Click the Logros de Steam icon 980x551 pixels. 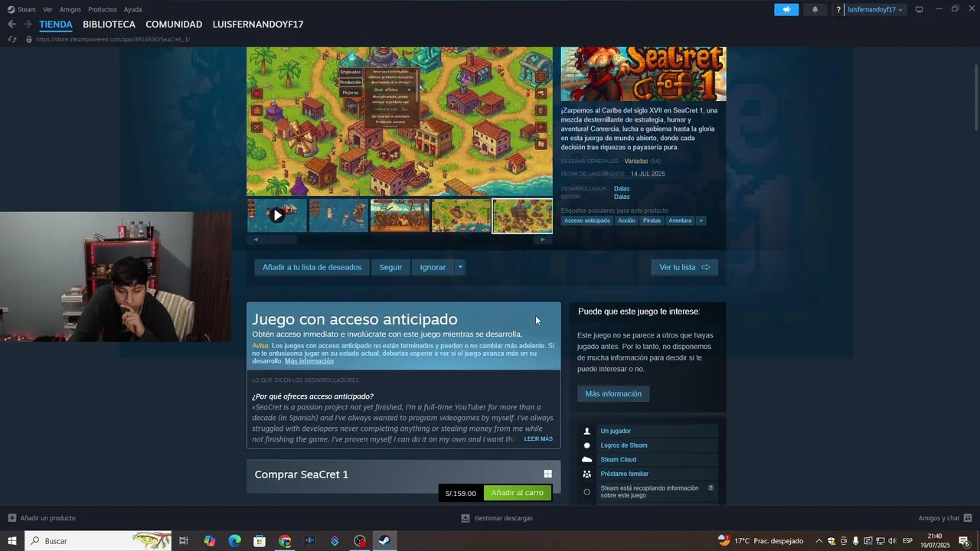tap(587, 445)
